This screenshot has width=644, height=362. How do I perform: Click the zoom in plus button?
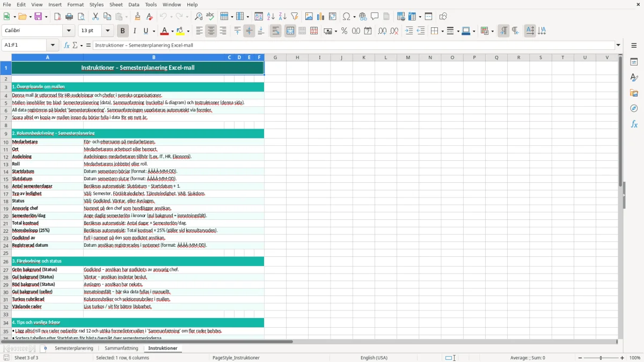coord(623,358)
